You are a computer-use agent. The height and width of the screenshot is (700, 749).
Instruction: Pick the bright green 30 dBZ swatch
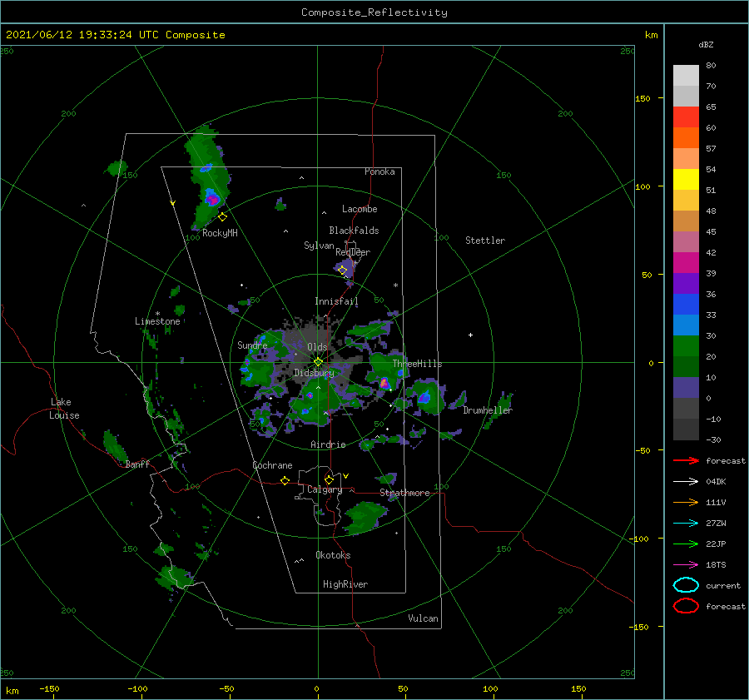(x=686, y=346)
